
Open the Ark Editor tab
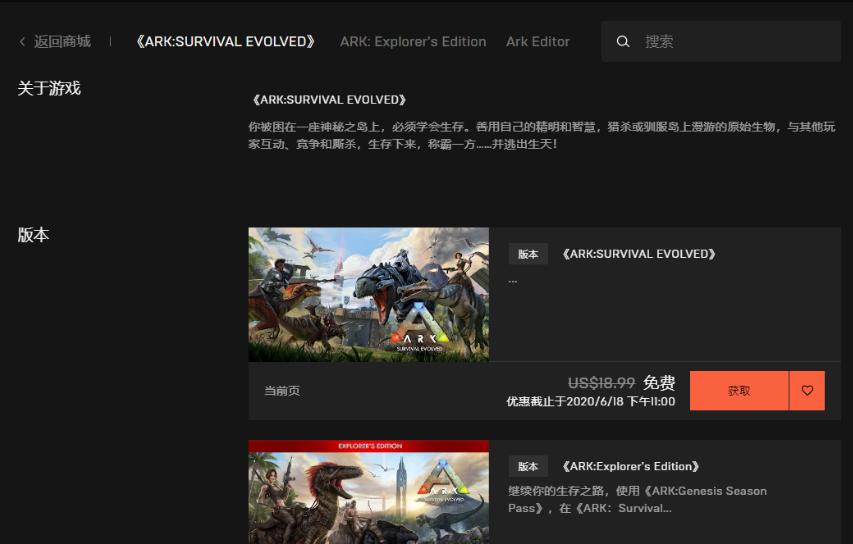point(538,42)
